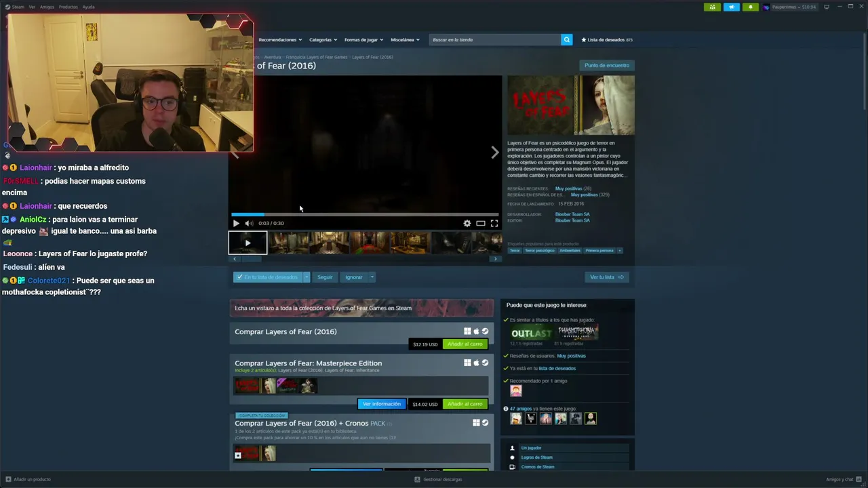This screenshot has height=488, width=868.
Task: Open Lista de deseados with star icon
Action: (607, 40)
